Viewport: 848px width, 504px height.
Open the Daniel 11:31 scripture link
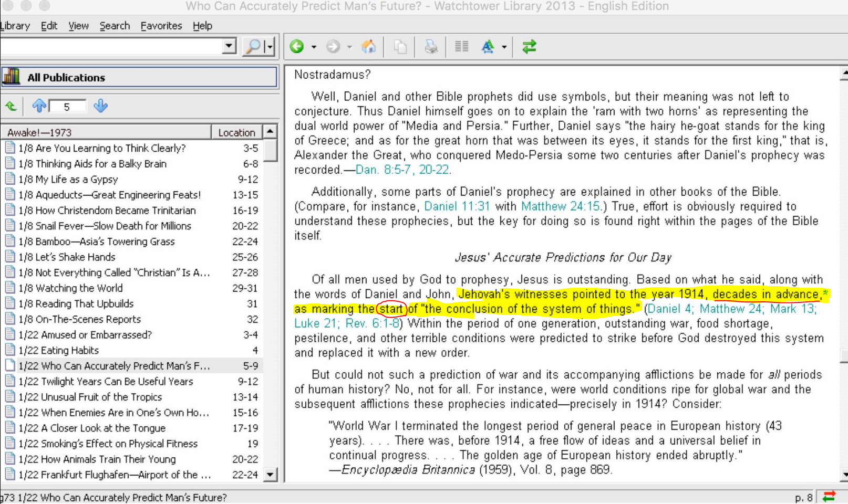457,206
